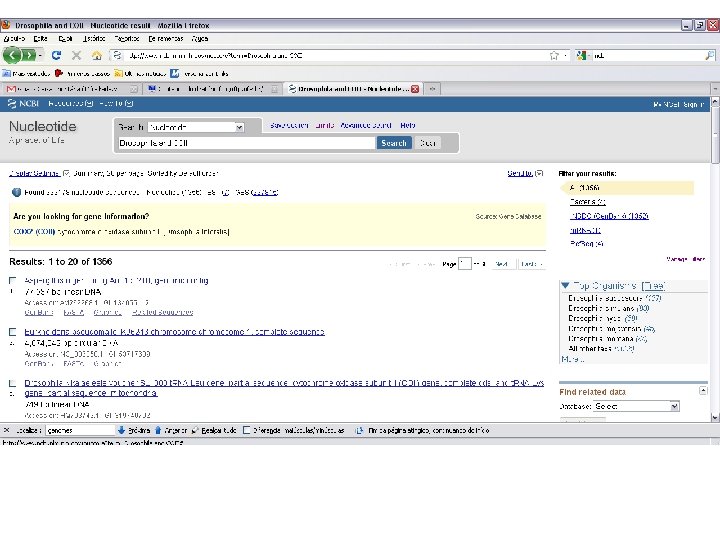Toggle highlight all matches in find bar
Screen dimensions: 720x540
tap(214, 430)
